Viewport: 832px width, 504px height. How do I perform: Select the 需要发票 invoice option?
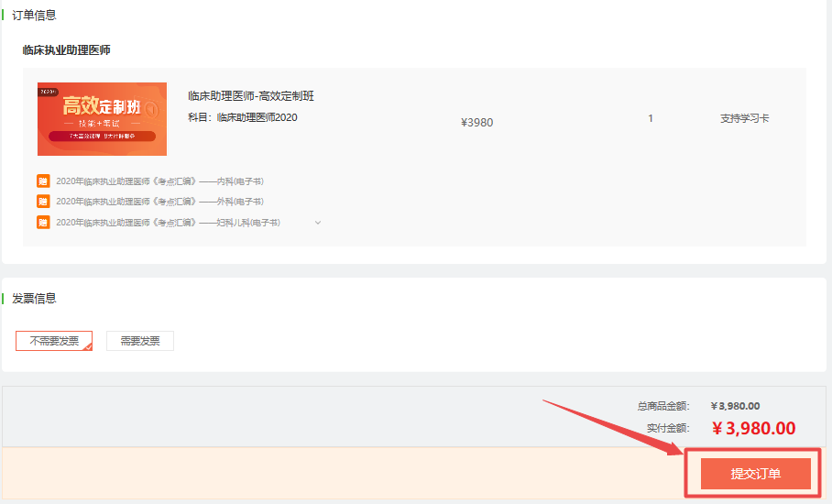pyautogui.click(x=140, y=341)
